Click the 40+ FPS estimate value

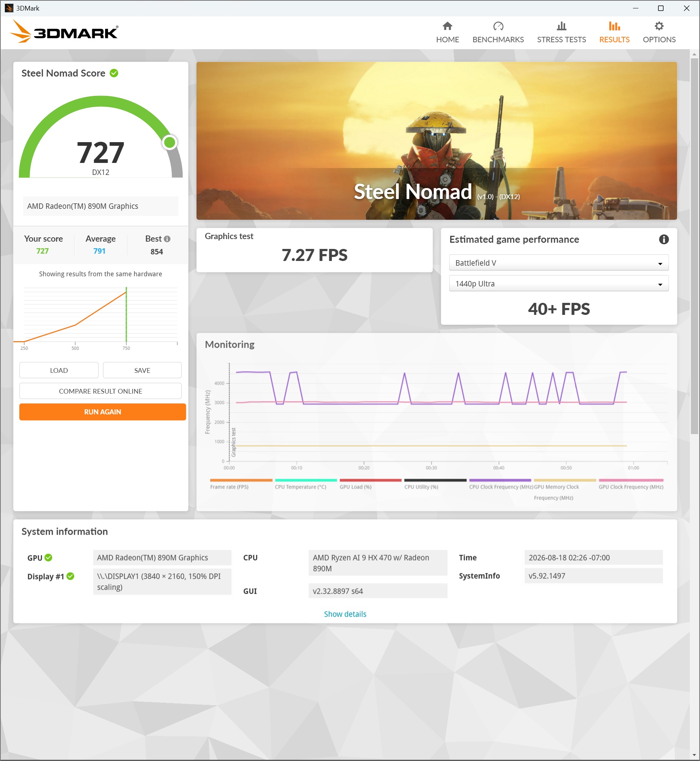(x=559, y=309)
